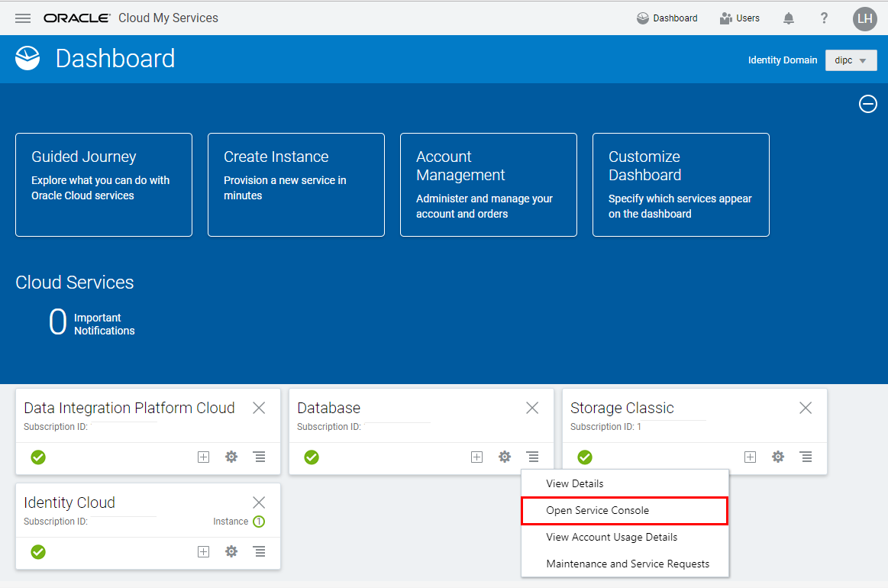Open the Guided Journey tile
This screenshot has width=888, height=588.
tap(104, 185)
